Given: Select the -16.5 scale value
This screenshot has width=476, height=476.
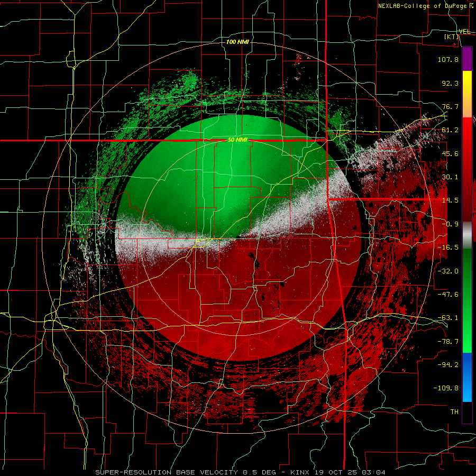Looking at the screenshot, I should click(x=448, y=248).
